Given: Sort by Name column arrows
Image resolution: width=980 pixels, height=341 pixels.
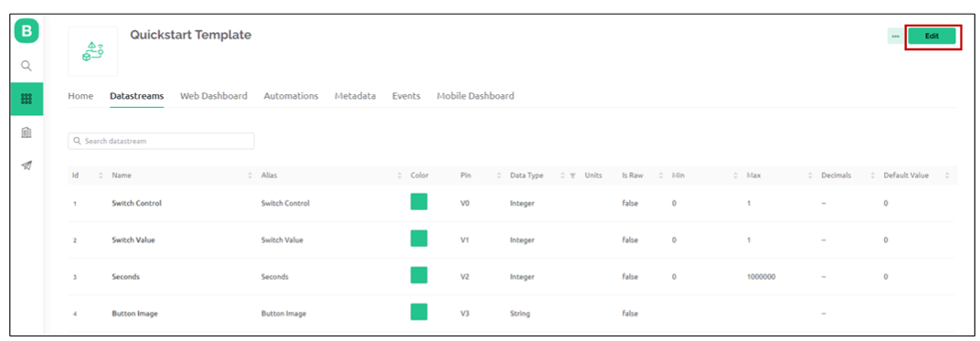Looking at the screenshot, I should pos(250,176).
